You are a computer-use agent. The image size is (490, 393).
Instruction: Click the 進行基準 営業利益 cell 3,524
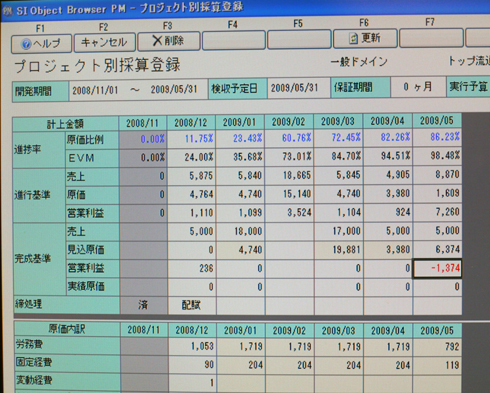tap(289, 212)
